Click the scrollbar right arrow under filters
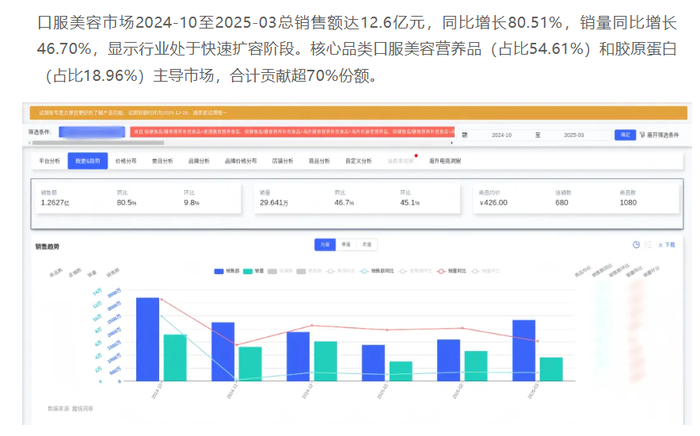Screen dimensions: 700x436 (452, 143)
